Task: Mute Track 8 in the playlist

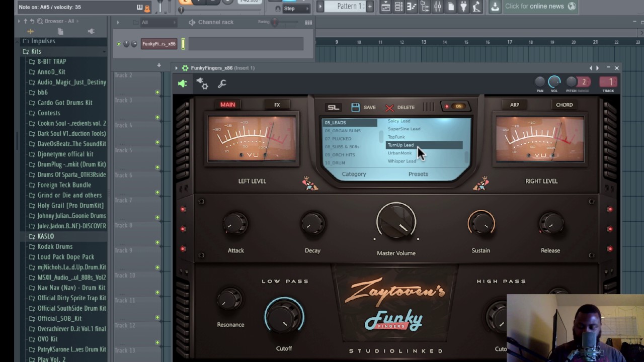Action: tap(157, 242)
